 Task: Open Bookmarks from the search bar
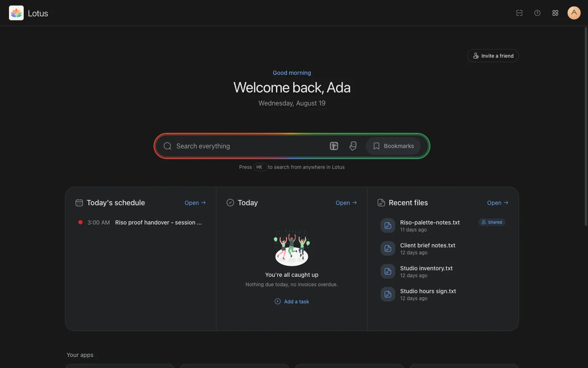point(393,146)
